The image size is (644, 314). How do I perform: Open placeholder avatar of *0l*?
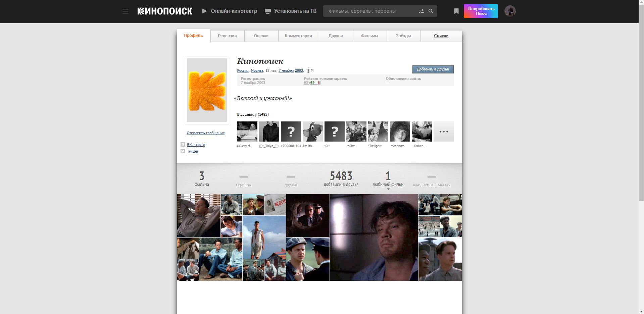[335, 132]
